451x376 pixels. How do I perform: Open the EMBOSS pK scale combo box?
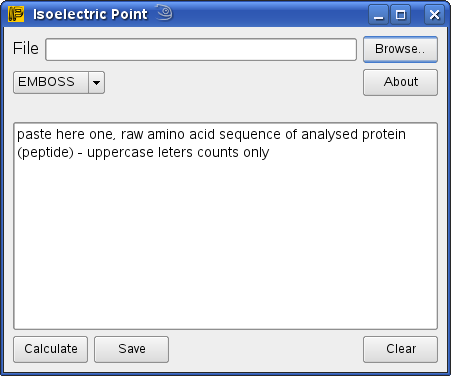tap(59, 82)
